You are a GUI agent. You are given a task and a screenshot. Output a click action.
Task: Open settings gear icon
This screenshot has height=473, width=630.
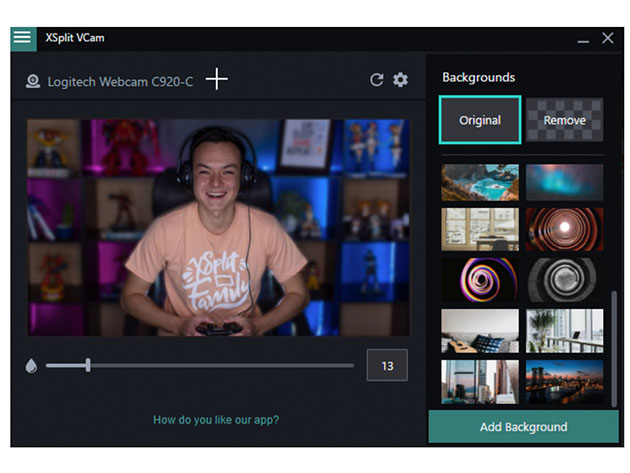point(400,80)
